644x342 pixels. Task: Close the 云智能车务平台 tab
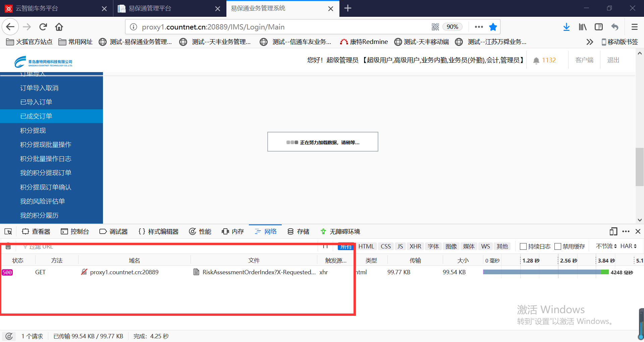click(104, 9)
